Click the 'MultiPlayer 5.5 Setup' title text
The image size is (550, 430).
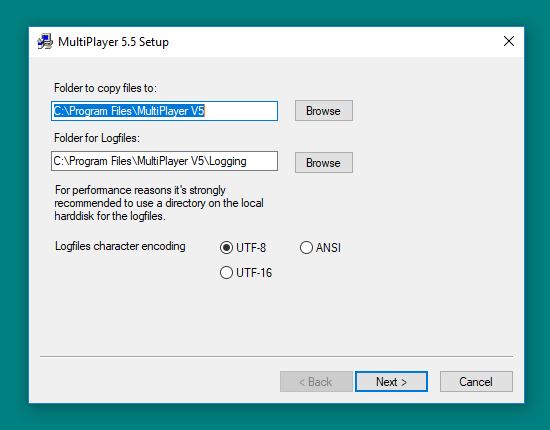pos(113,42)
